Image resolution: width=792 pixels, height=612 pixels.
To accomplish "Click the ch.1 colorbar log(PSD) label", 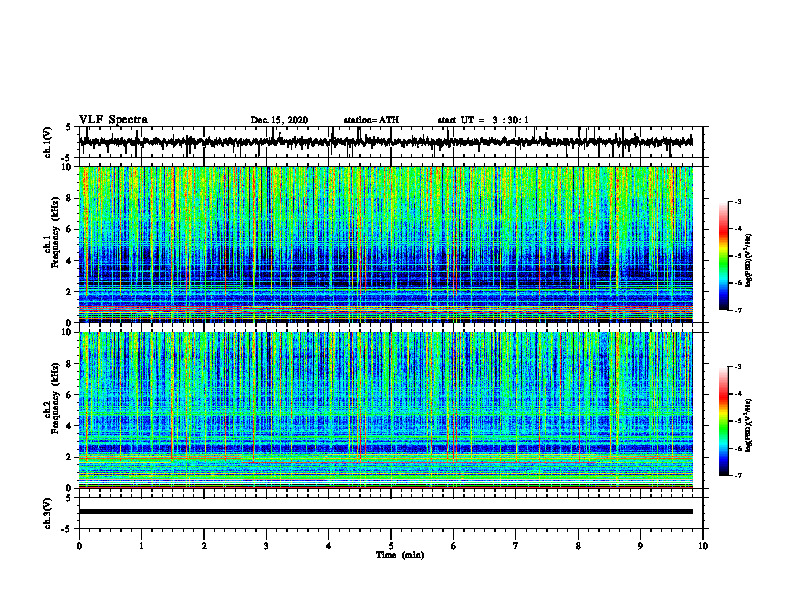I will (x=749, y=261).
